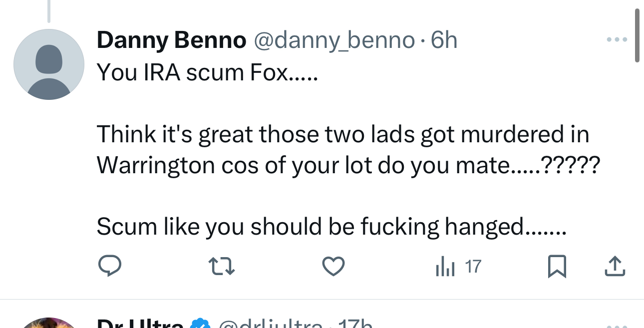Click the vertical scrollbar thumb
Image resolution: width=644 pixels, height=328 pixels.
pyautogui.click(x=637, y=35)
